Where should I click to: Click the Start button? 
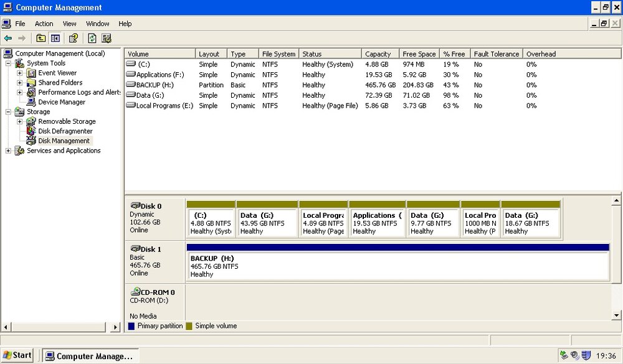pos(17,355)
